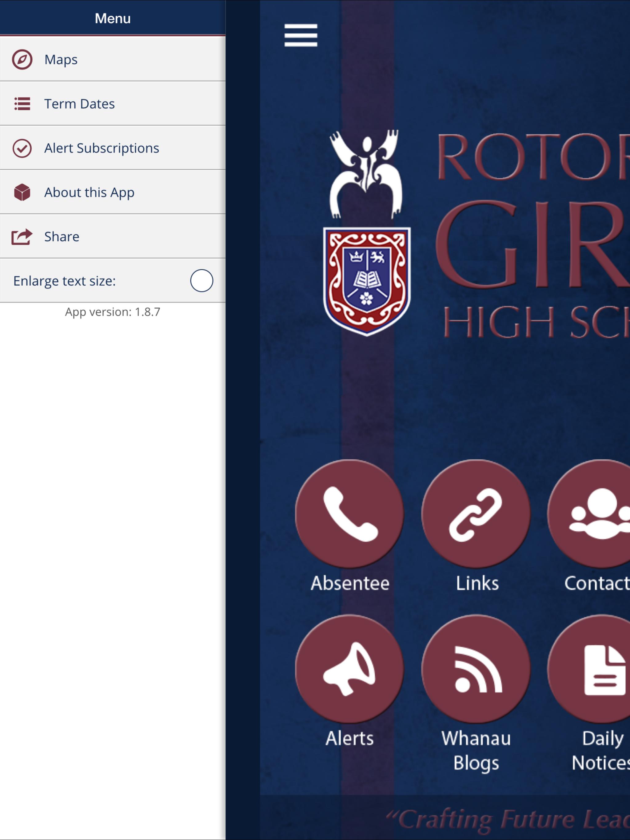Select the Alert Subscriptions menu item
The image size is (630, 840).
(x=113, y=148)
